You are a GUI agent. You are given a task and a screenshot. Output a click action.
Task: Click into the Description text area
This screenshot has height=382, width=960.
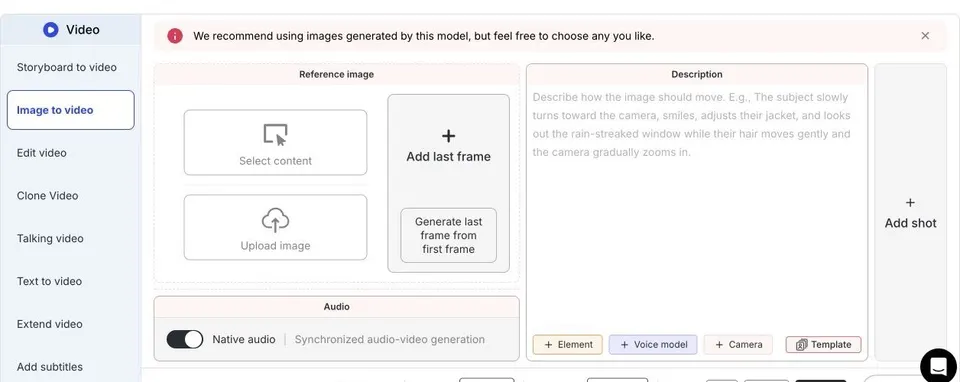(x=697, y=208)
